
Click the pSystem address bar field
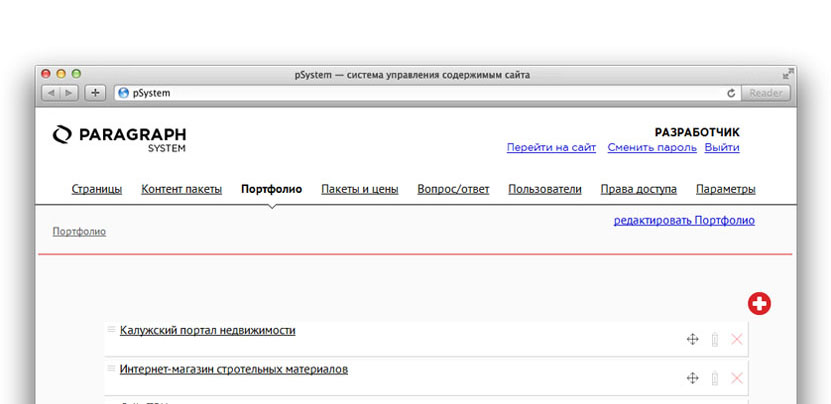coord(427,93)
